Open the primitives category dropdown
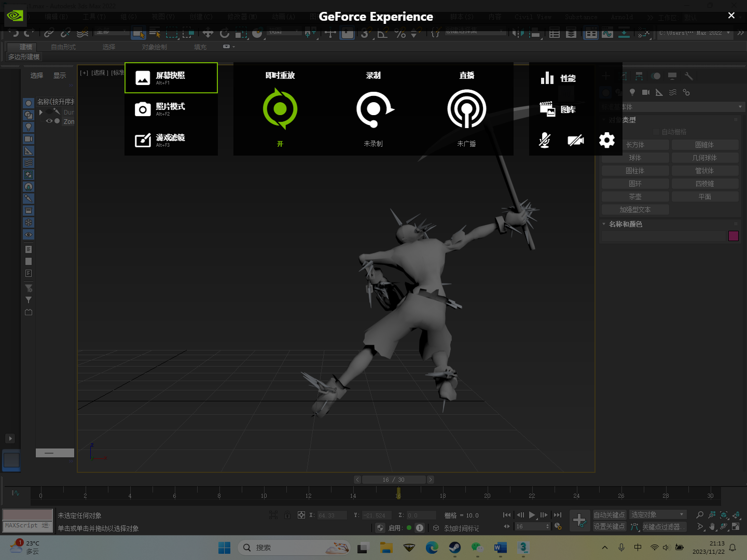 point(672,107)
